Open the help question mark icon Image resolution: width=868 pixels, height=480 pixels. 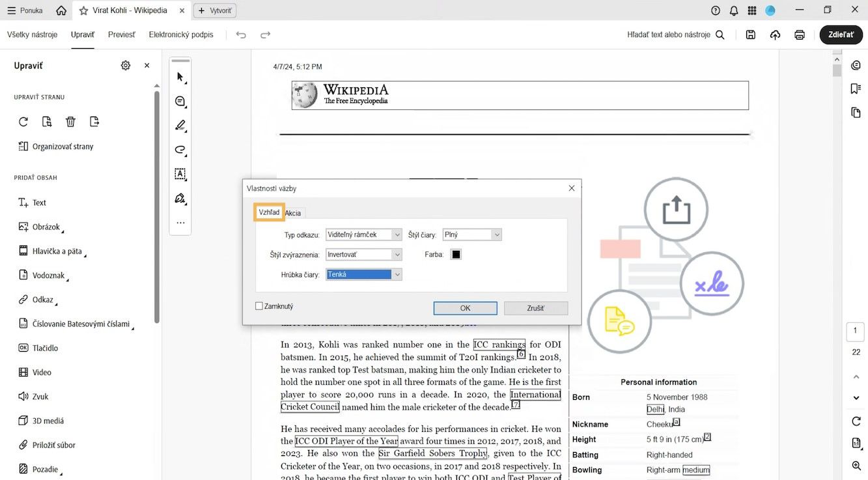pos(716,10)
